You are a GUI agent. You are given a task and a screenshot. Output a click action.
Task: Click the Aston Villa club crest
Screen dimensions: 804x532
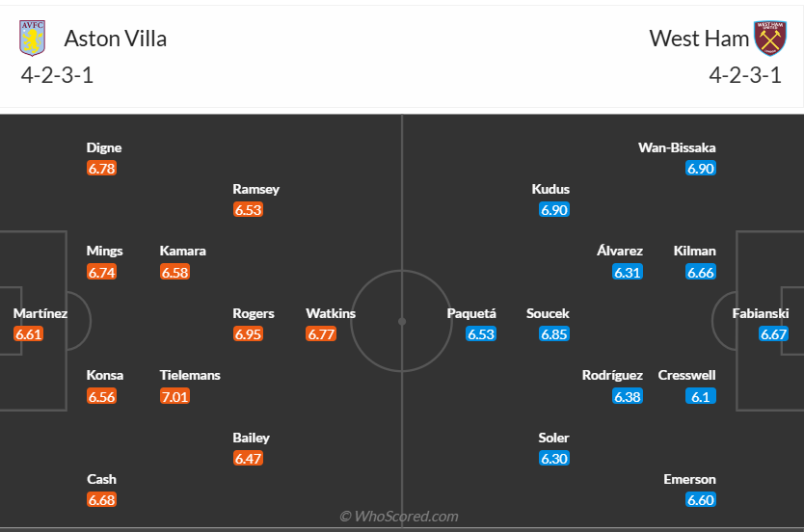point(32,39)
